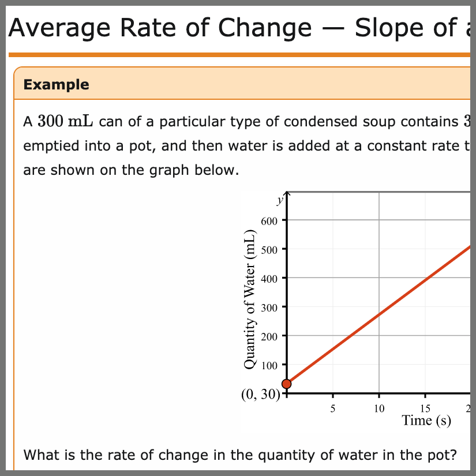
Task: Click the 5 tick label on x-axis
Action: click(333, 408)
